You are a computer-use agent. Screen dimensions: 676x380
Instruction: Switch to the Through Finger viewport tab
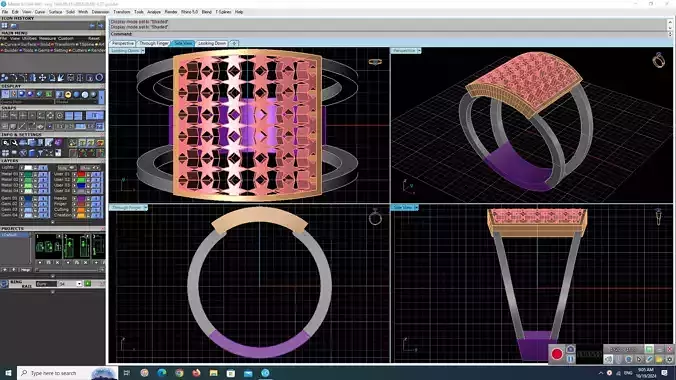(x=154, y=43)
